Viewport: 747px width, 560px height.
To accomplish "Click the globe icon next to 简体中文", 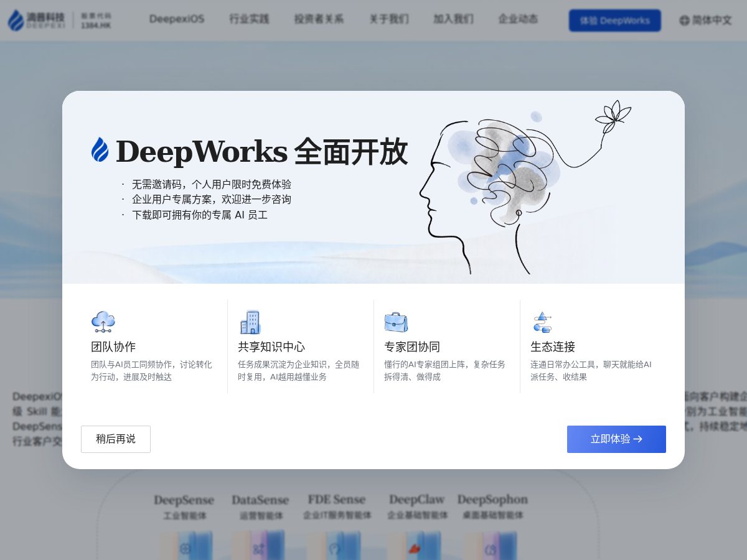I will pyautogui.click(x=684, y=21).
